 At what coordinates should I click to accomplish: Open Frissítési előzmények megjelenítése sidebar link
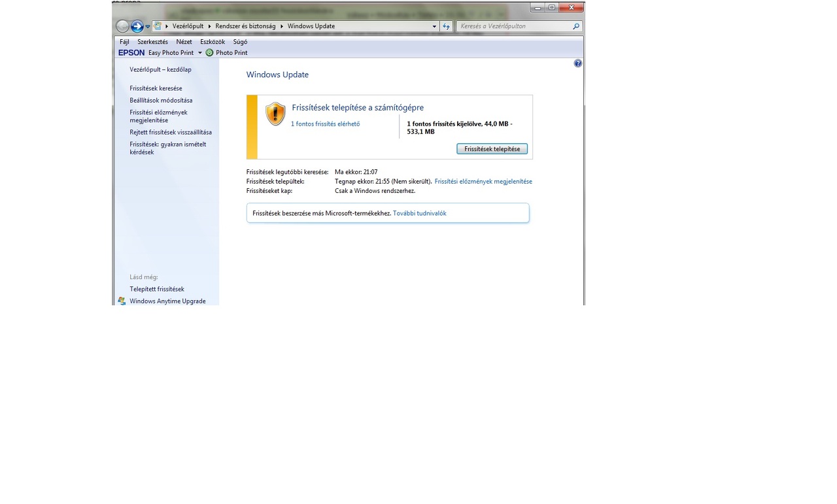158,116
